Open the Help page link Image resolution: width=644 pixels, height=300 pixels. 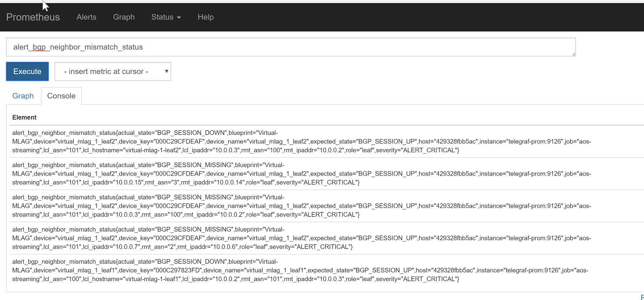(x=206, y=17)
